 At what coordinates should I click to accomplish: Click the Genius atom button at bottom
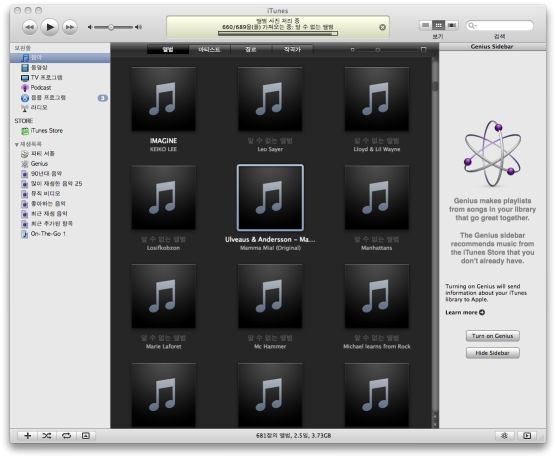pos(504,436)
